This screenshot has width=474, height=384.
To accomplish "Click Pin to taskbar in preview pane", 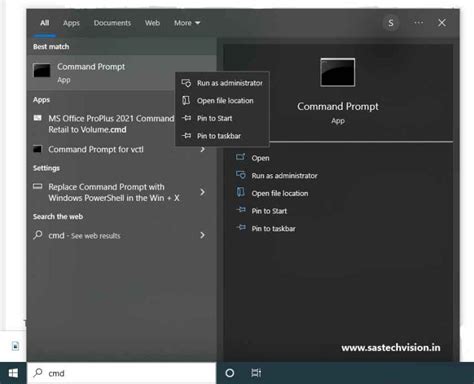I will pyautogui.click(x=273, y=229).
